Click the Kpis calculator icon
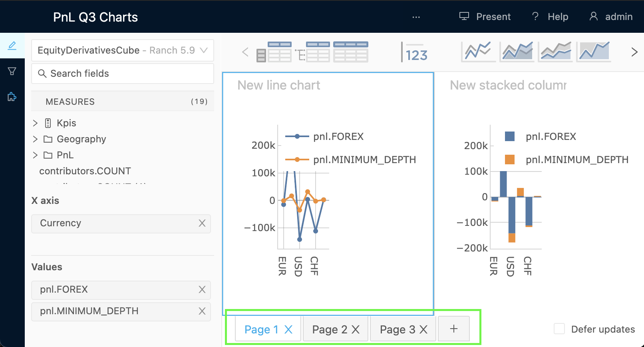 pyautogui.click(x=48, y=123)
